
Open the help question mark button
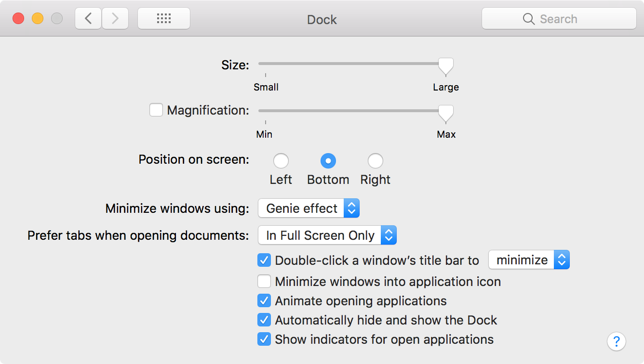[x=616, y=341]
